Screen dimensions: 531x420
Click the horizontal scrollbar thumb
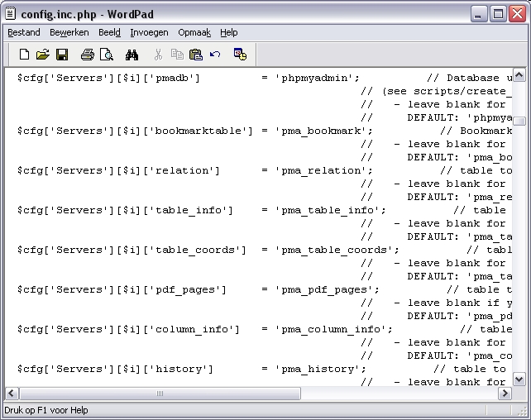click(160, 394)
